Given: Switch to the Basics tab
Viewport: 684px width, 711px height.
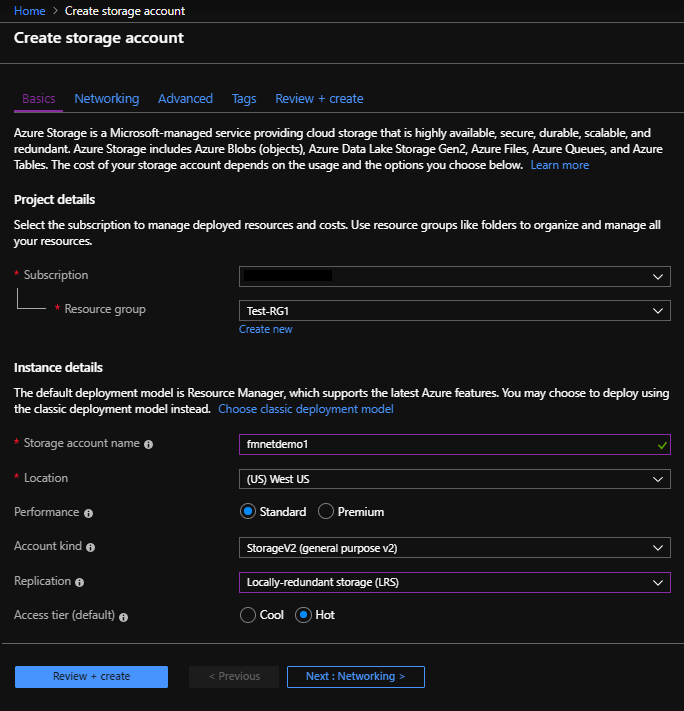Looking at the screenshot, I should coord(39,99).
